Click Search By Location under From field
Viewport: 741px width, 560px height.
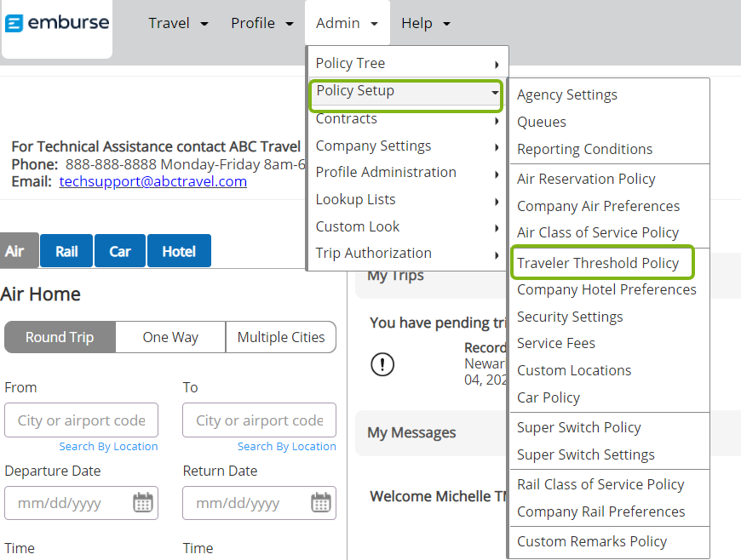click(108, 446)
